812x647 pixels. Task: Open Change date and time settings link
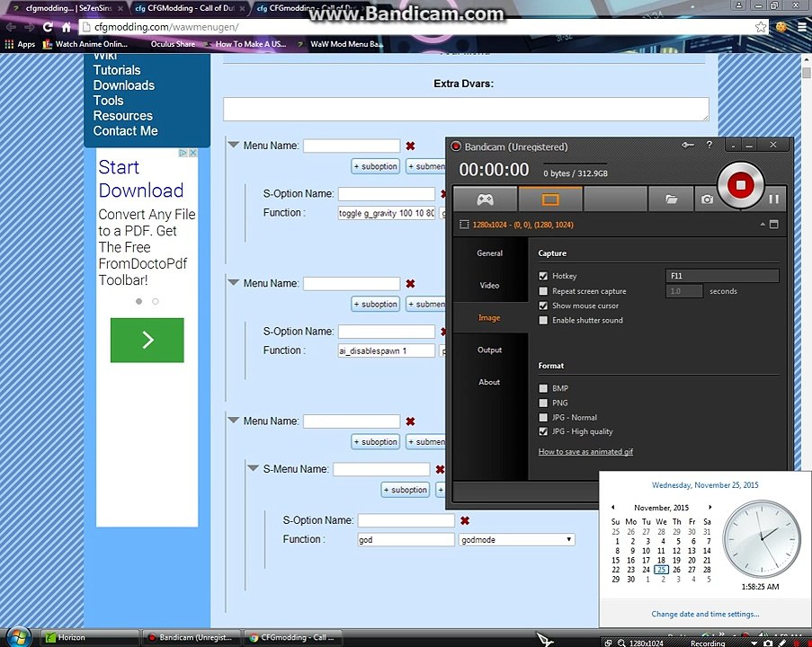coord(705,614)
